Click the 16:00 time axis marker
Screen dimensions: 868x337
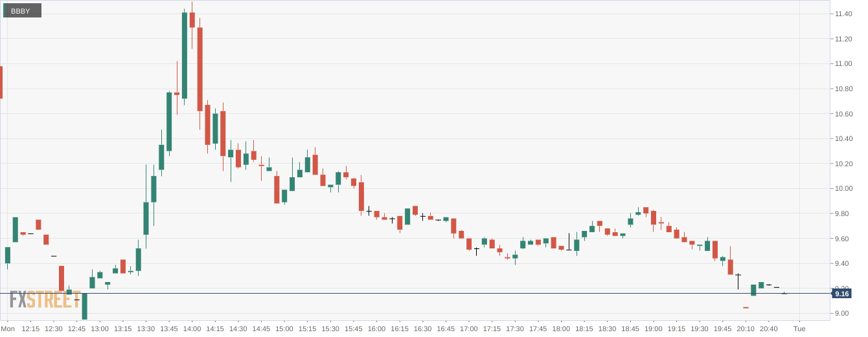tap(376, 329)
